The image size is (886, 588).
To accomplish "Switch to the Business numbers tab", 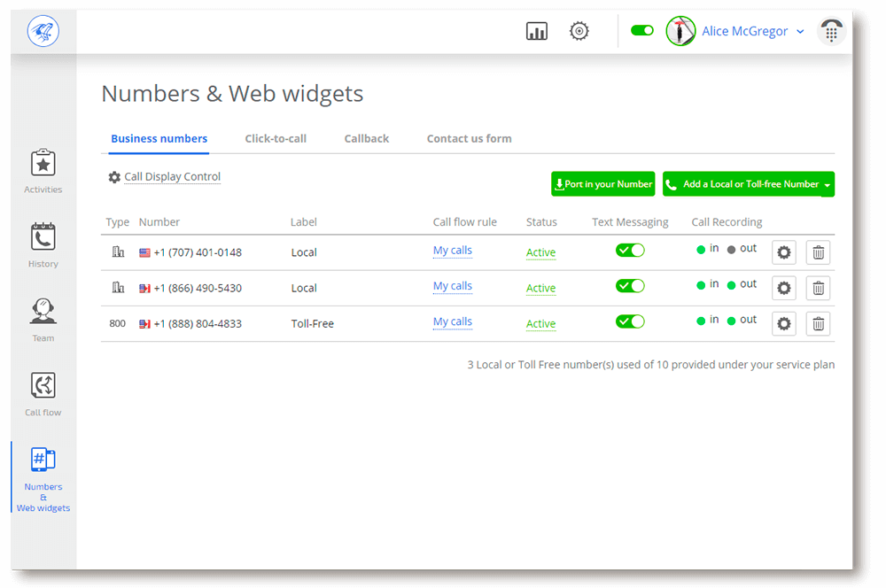I will coord(159,138).
